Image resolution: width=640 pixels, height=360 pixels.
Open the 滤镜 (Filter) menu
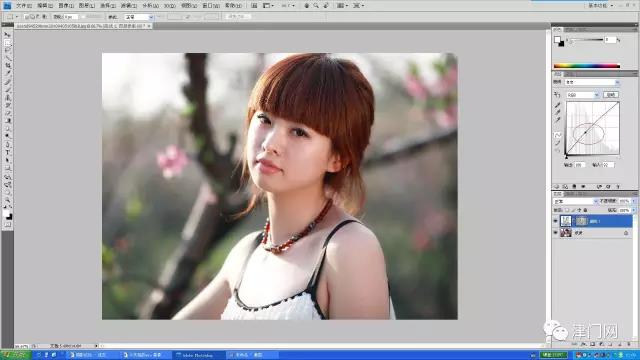129,6
